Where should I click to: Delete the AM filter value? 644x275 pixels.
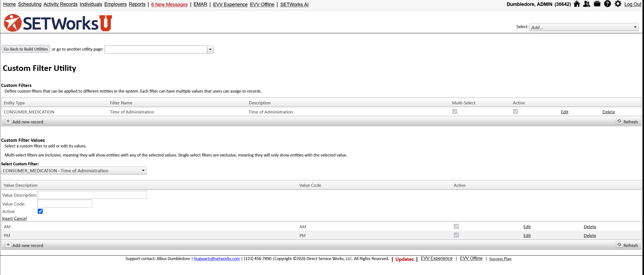click(x=590, y=227)
